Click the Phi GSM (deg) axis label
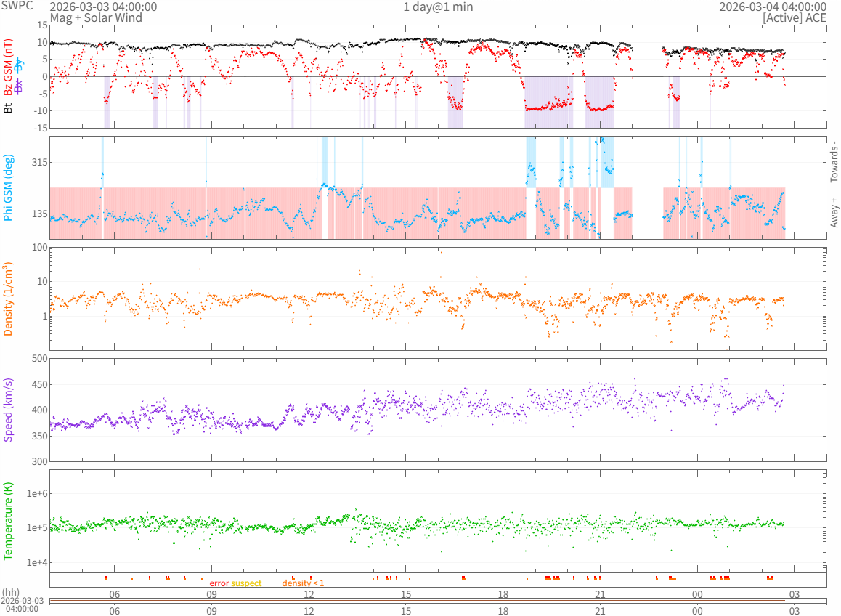 tap(9, 188)
